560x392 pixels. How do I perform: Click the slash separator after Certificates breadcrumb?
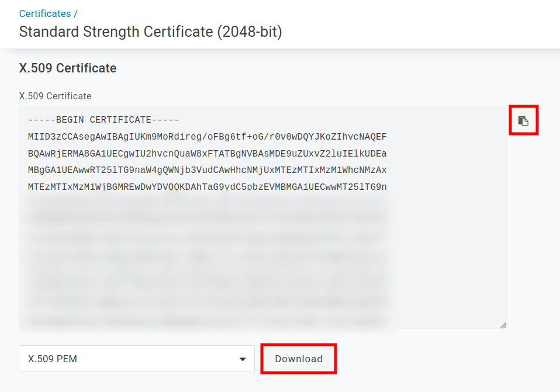click(76, 13)
